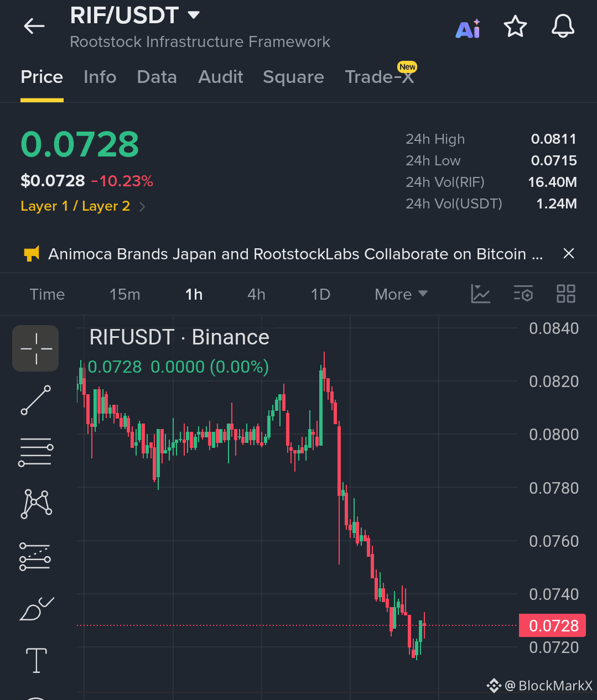Open the Animoca Brands Japan news headline
Screen dimensions: 597x700
click(295, 254)
